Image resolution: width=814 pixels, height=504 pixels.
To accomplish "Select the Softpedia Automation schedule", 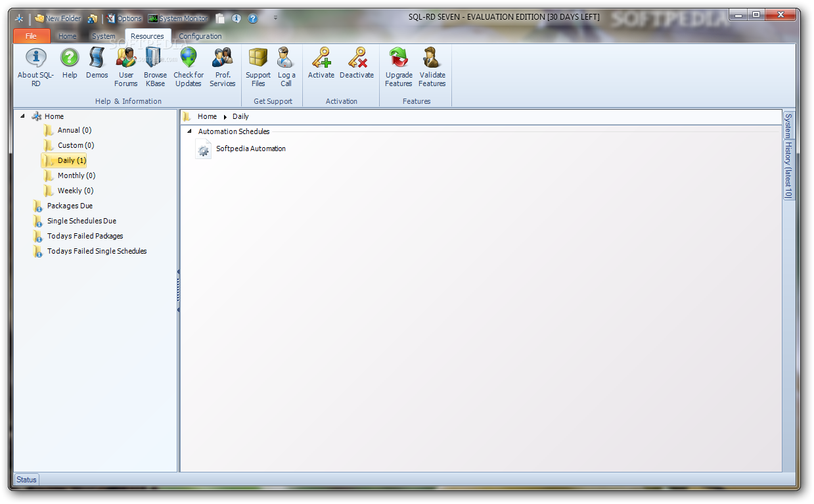I will click(x=241, y=149).
